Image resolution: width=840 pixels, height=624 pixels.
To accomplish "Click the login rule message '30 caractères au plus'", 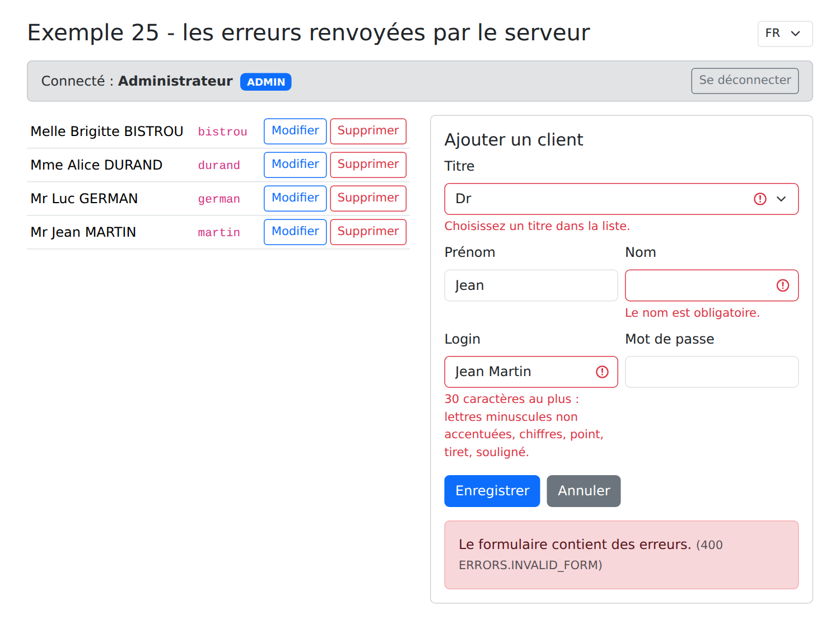I will click(524, 425).
